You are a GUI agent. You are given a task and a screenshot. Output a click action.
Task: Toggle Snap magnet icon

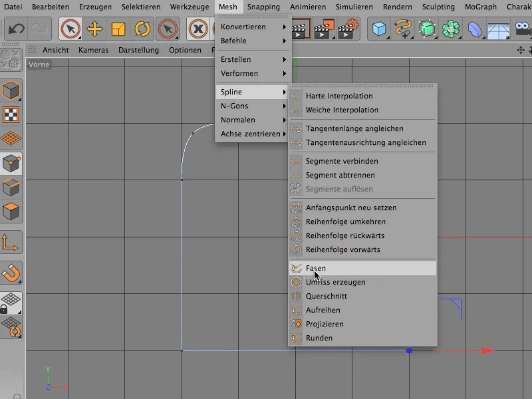[x=11, y=273]
